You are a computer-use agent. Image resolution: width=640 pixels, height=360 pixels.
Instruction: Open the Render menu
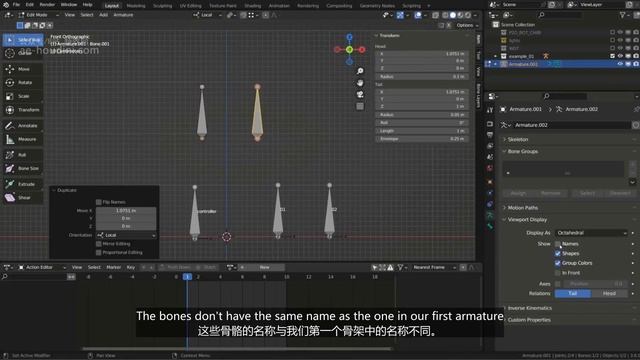47,5
